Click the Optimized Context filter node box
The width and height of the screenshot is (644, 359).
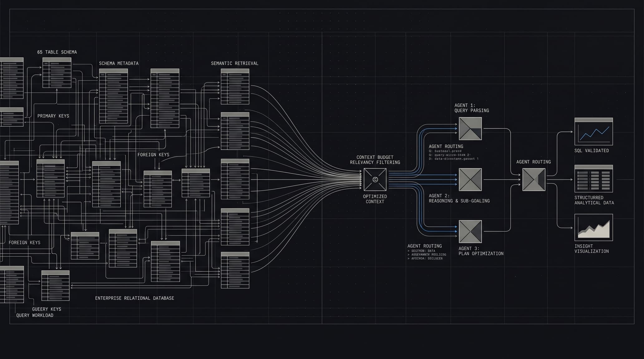point(375,179)
